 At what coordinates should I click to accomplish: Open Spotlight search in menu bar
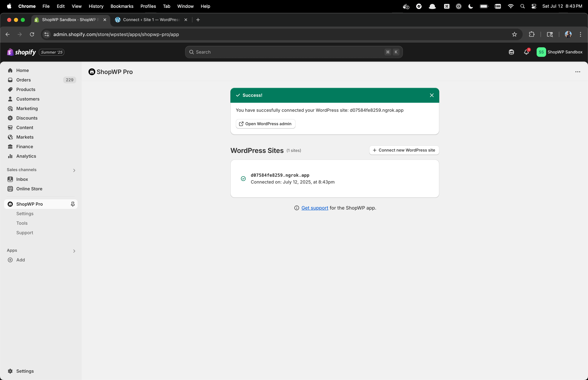tap(522, 6)
